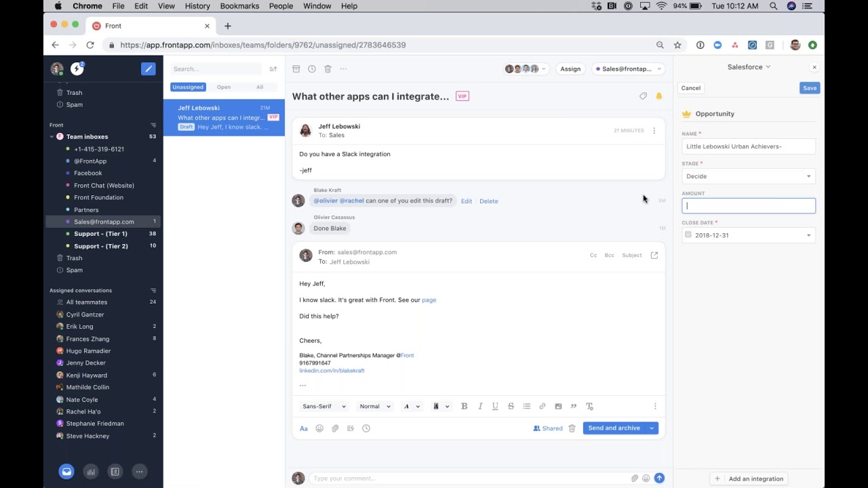Select the Unassigned tab
Viewport: 868px width, 488px height.
coord(188,87)
